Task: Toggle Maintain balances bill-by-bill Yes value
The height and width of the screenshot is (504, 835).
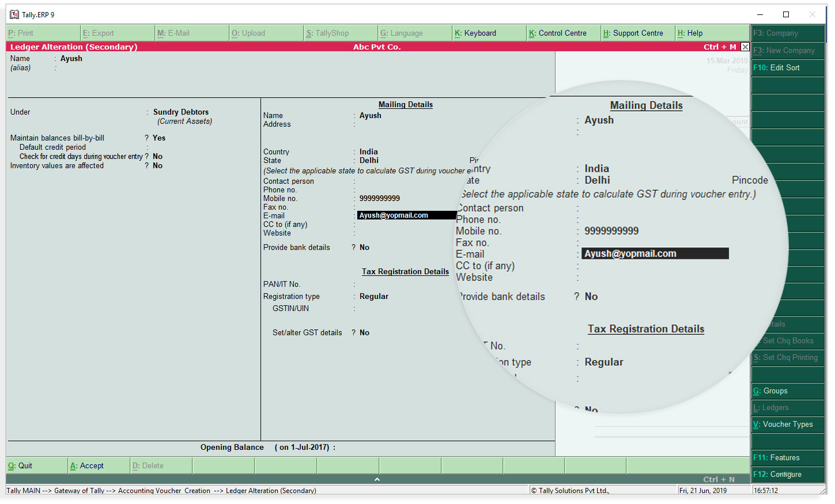Action: click(159, 138)
